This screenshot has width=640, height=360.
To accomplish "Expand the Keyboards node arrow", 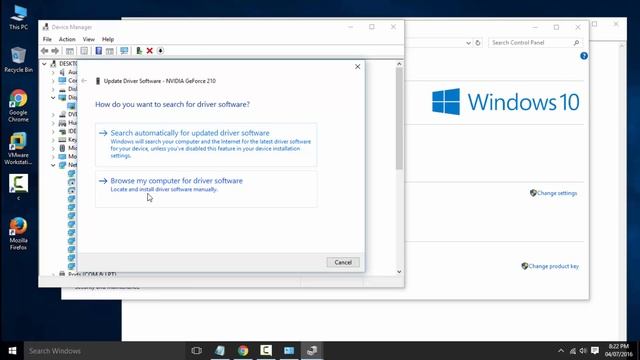I will [53, 140].
